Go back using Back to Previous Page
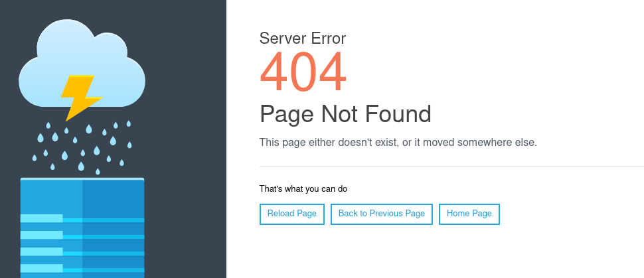Viewport: 644px width, 278px height. (382, 214)
